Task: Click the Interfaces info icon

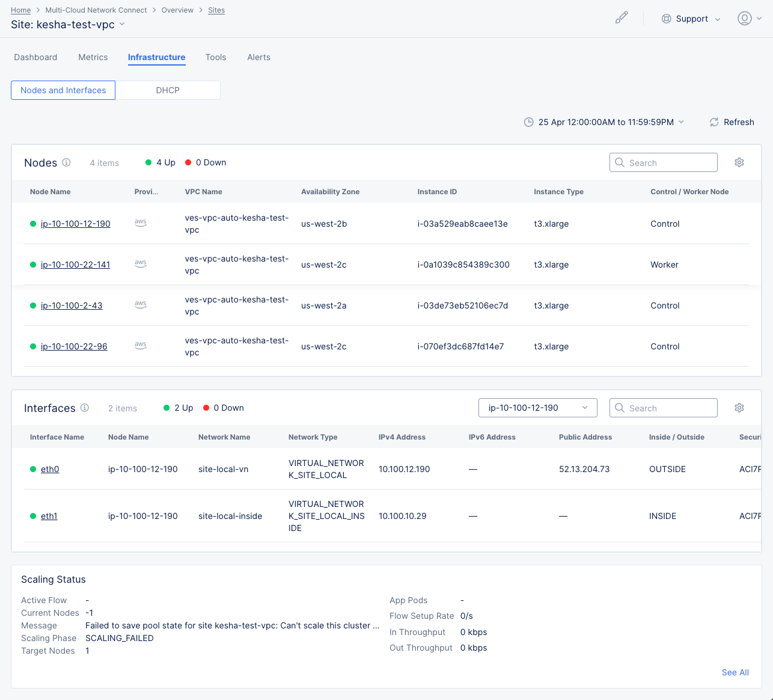Action: 85,408
